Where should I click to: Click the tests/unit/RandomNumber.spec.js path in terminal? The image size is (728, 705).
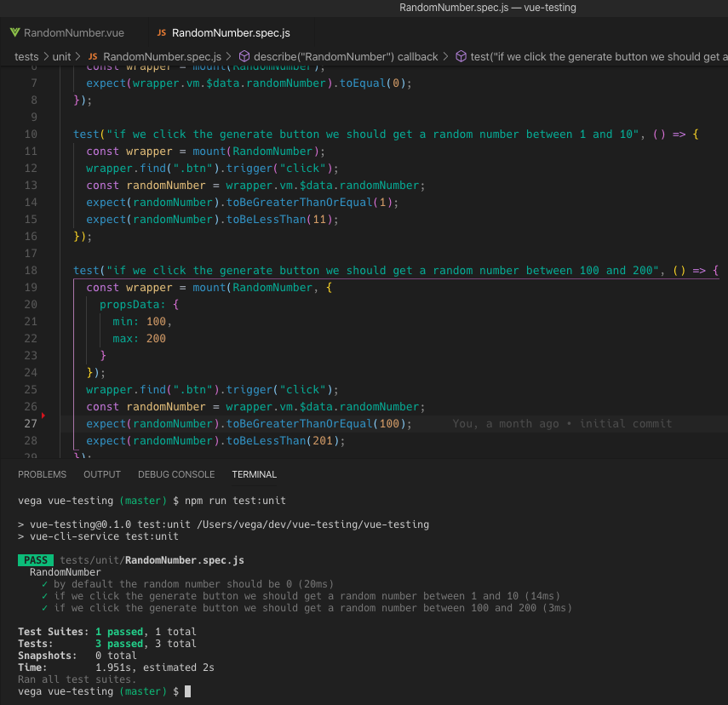[152, 560]
